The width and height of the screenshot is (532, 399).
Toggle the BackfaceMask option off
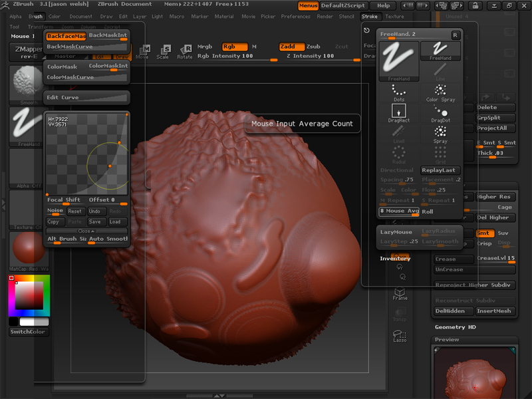[x=66, y=36]
